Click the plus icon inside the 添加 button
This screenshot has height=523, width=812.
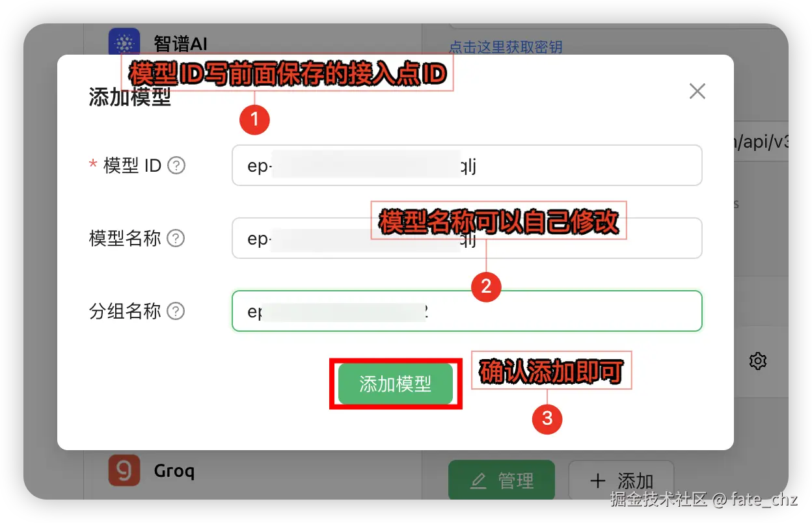click(598, 481)
